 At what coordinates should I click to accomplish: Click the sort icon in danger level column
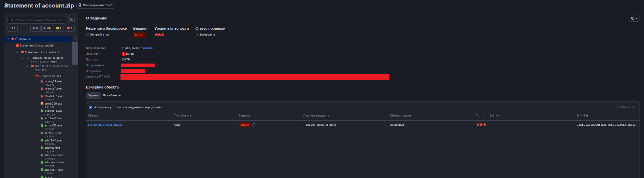[484, 115]
